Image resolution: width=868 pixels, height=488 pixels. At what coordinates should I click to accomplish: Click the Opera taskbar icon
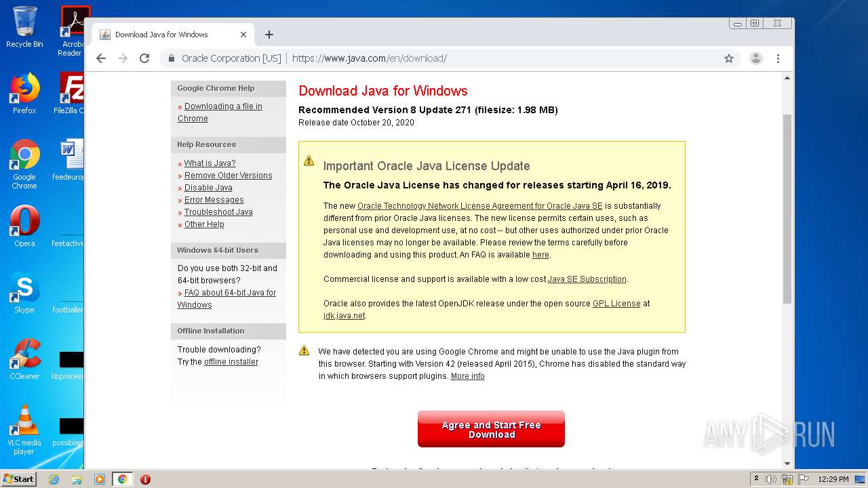point(145,479)
